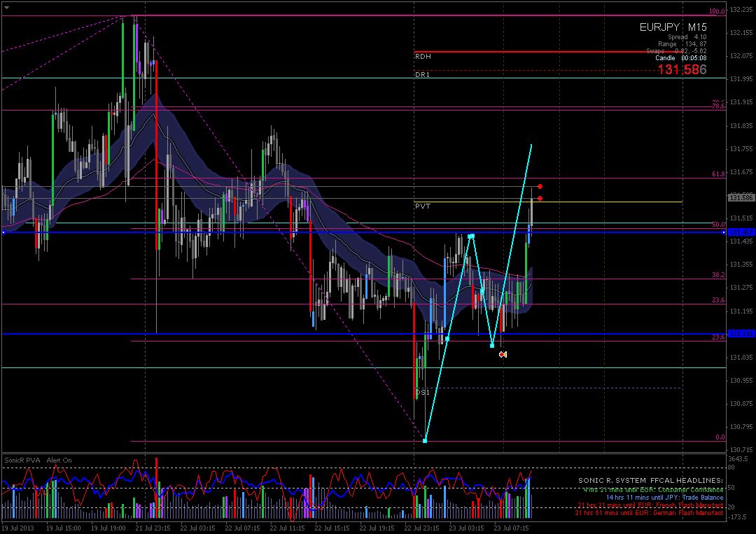Click the 100.0 Fibonacci label
The width and height of the screenshot is (756, 534).
[x=717, y=12]
